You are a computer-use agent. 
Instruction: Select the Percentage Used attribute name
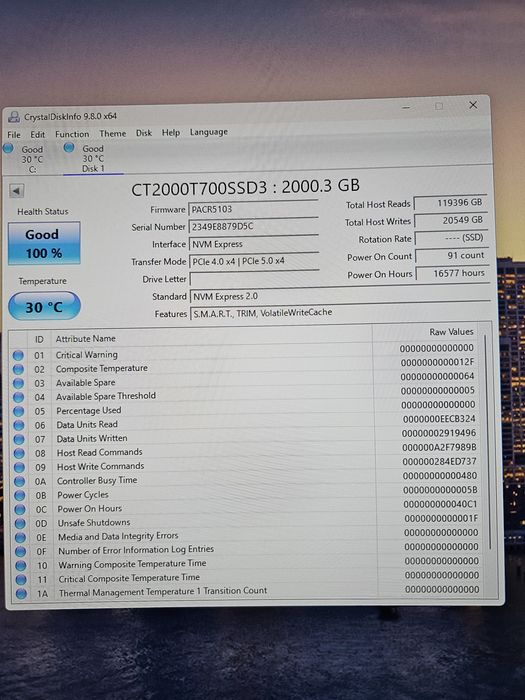(88, 411)
